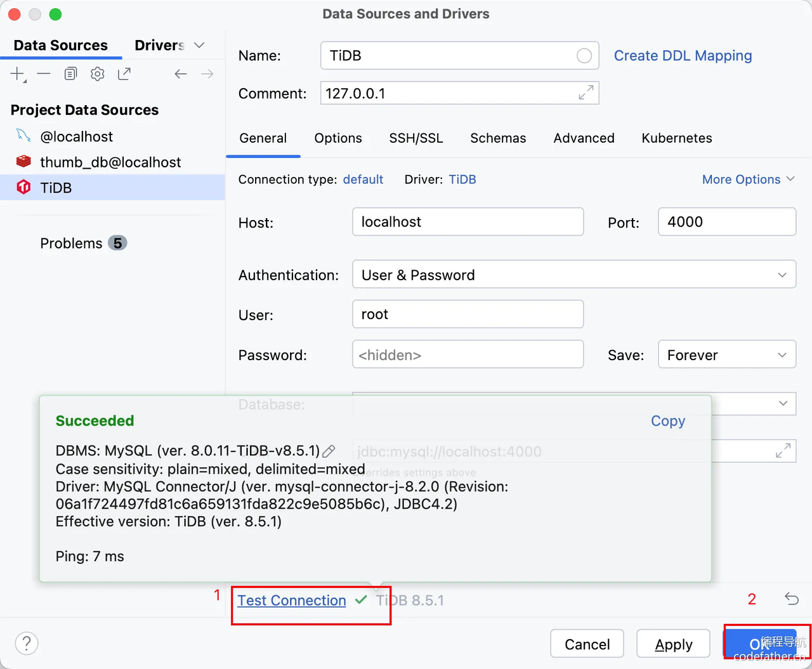Click the Cancel button
The image size is (812, 669).
click(587, 644)
